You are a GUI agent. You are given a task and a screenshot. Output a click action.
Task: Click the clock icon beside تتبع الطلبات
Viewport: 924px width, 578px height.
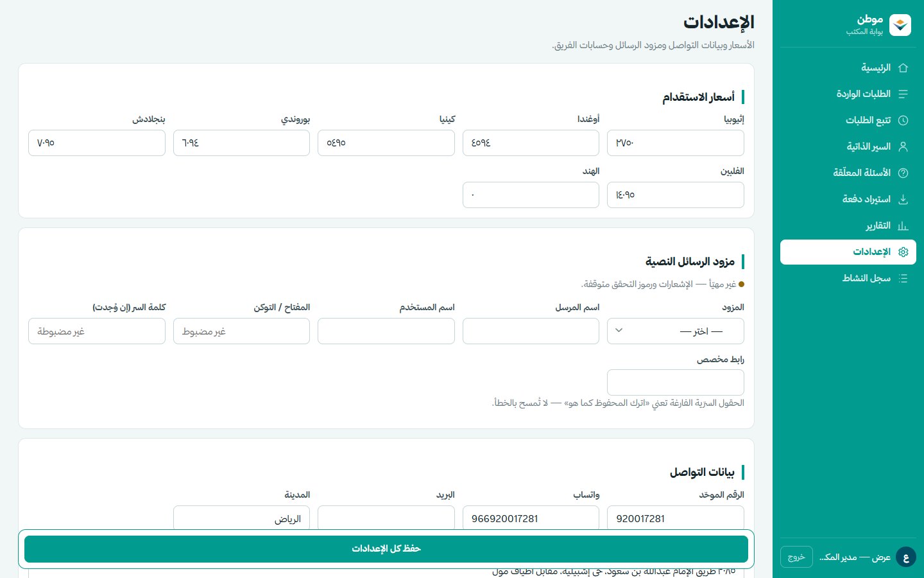click(903, 120)
